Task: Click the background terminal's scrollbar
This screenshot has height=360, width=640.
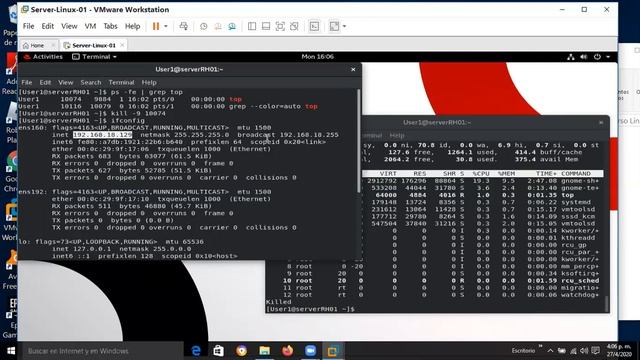Action: coord(607,303)
